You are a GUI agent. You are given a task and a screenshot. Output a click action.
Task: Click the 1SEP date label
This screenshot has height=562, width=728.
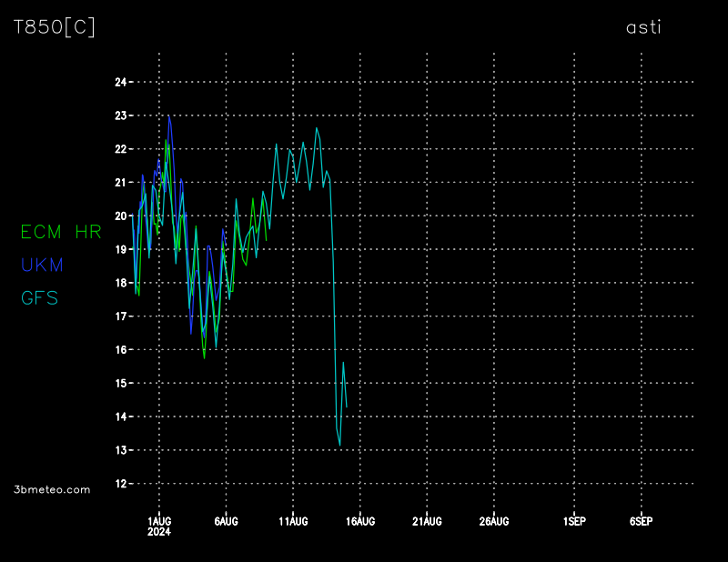[x=574, y=521]
